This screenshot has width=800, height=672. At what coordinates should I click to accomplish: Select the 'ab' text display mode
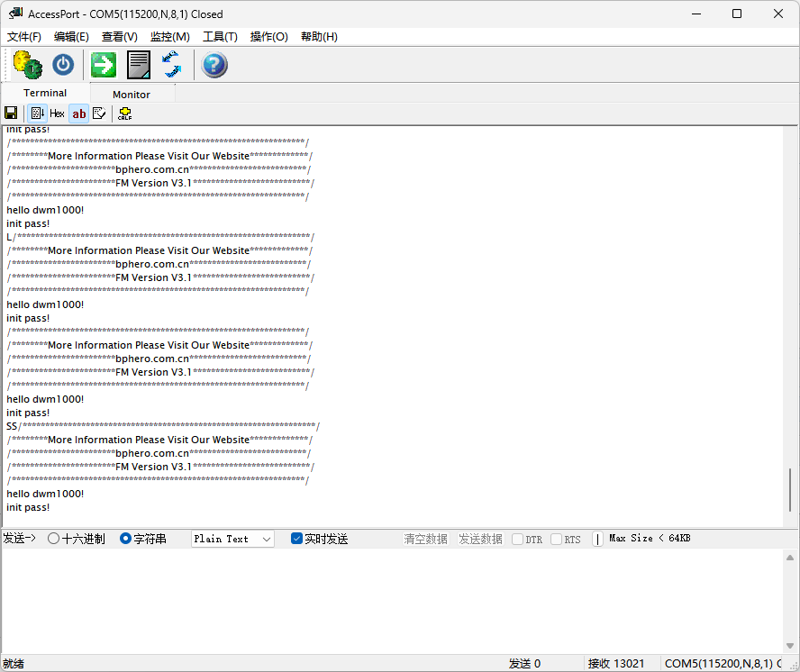point(79,114)
